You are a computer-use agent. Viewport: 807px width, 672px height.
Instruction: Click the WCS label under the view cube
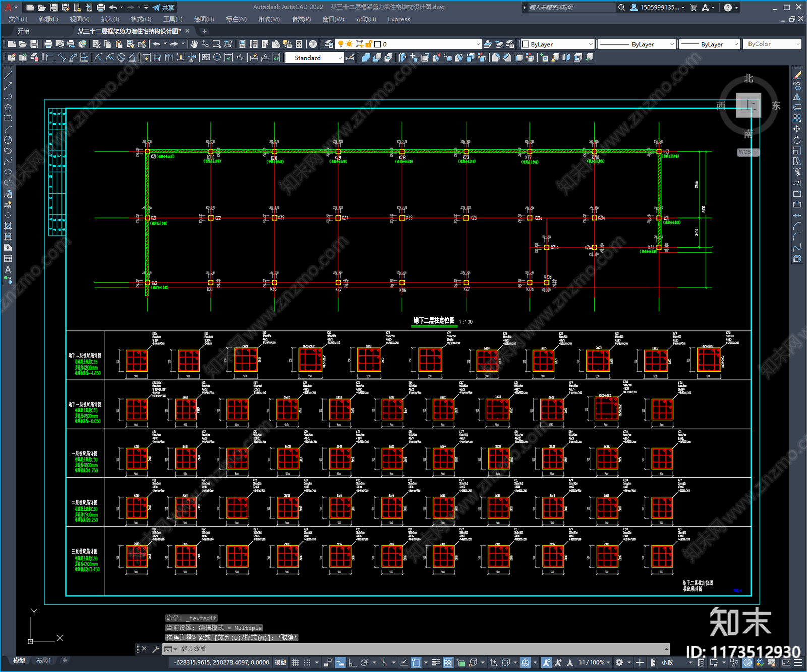pyautogui.click(x=745, y=152)
